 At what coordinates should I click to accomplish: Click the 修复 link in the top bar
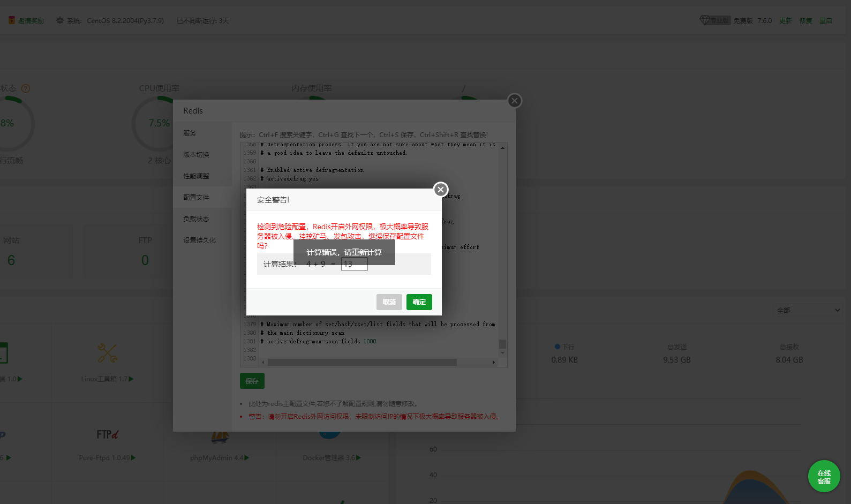pos(806,20)
